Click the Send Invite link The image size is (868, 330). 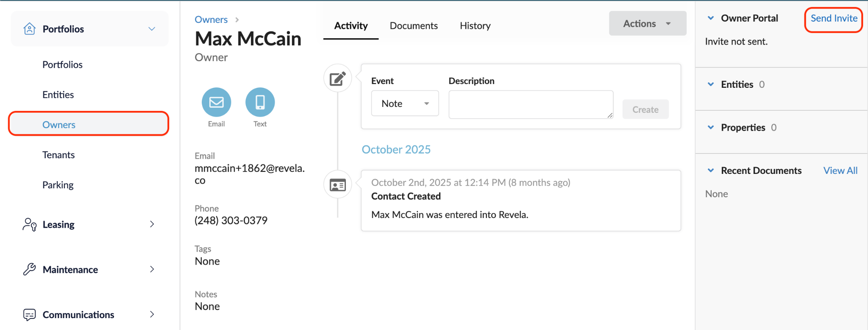click(x=834, y=18)
